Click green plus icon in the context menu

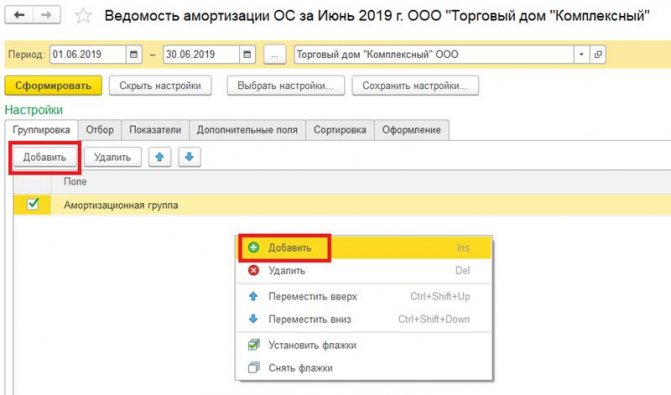coord(254,247)
